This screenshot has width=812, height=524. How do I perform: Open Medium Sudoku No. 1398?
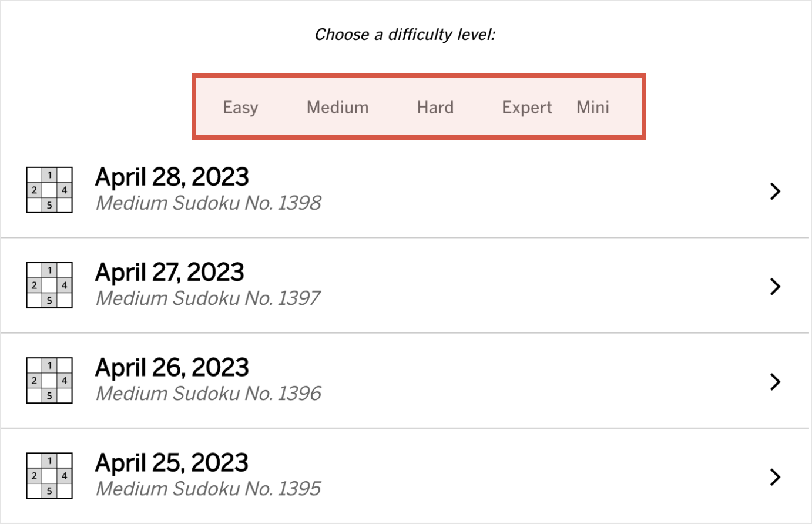point(209,203)
